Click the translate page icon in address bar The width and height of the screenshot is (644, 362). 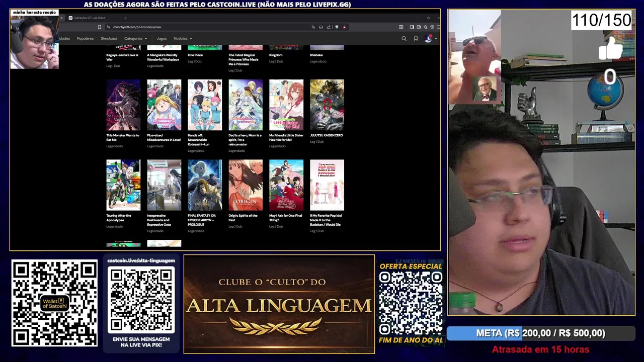[x=313, y=27]
